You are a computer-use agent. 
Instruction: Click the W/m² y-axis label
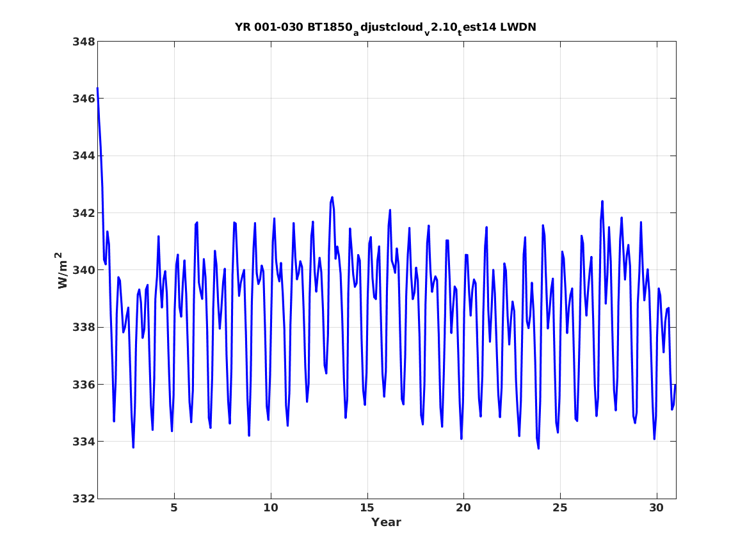(61, 270)
